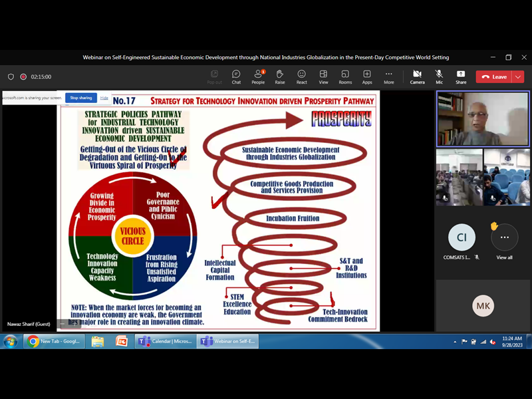This screenshot has height=399, width=532.
Task: Turn on the Camera
Action: point(418,77)
